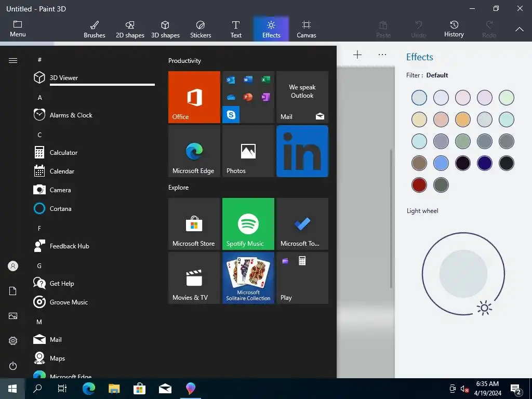This screenshot has height=399, width=532.
Task: Open the Office tile
Action: (x=194, y=97)
